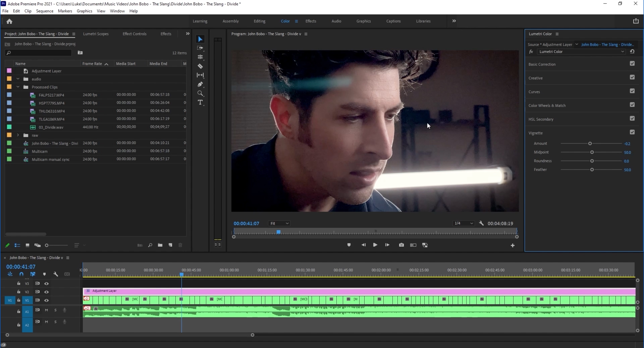Adjust the Vignette Roundness slider
This screenshot has height=348, width=644.
592,161
